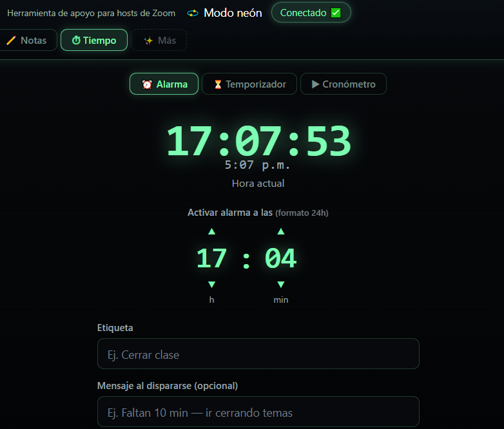Click the min label under alarm minutes
The image size is (504, 429).
click(x=281, y=300)
